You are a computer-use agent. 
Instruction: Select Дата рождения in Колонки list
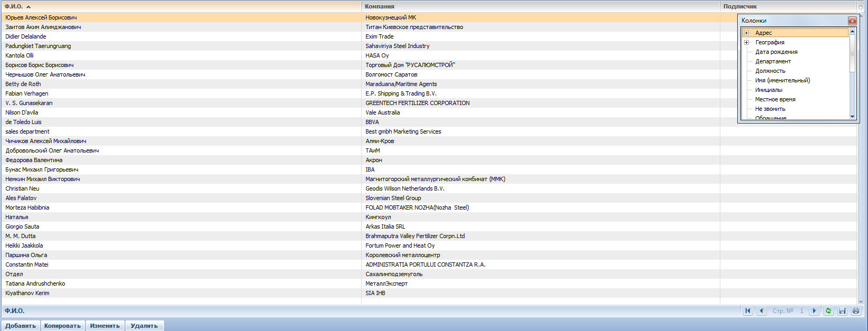pos(776,52)
